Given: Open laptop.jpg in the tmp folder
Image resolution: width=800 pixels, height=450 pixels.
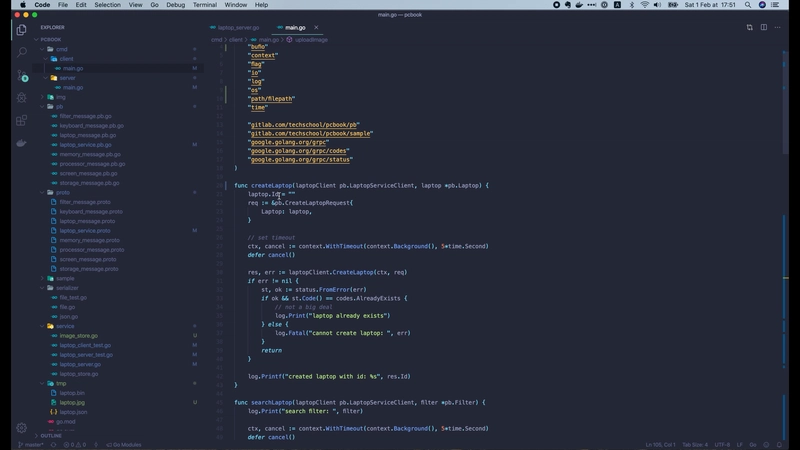Looking at the screenshot, I should (72, 403).
